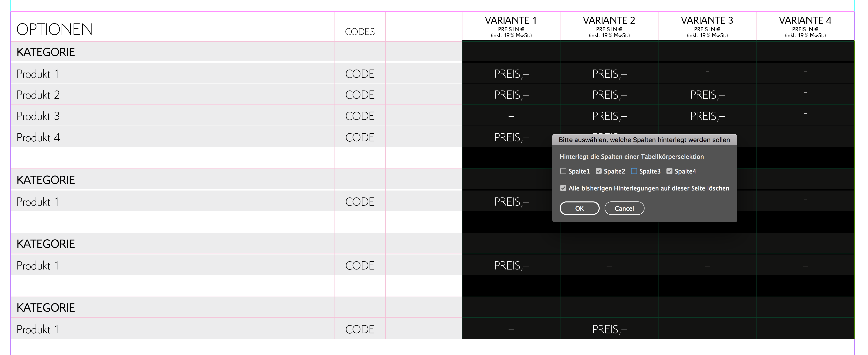Uncheck the Spalte4 checkbox
This screenshot has width=868, height=355.
pyautogui.click(x=669, y=171)
